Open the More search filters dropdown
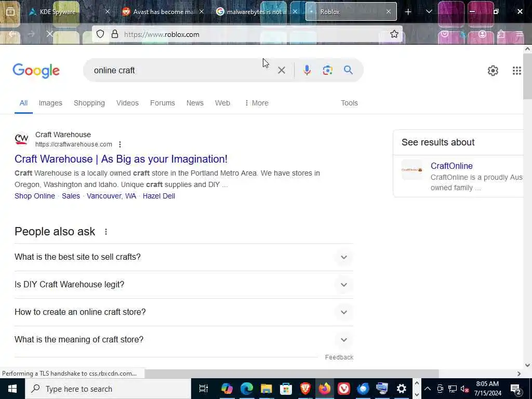 pyautogui.click(x=257, y=103)
